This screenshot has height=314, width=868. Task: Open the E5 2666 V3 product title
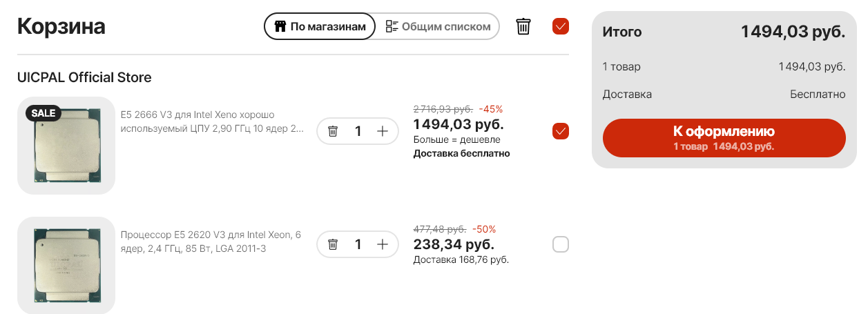(x=211, y=121)
